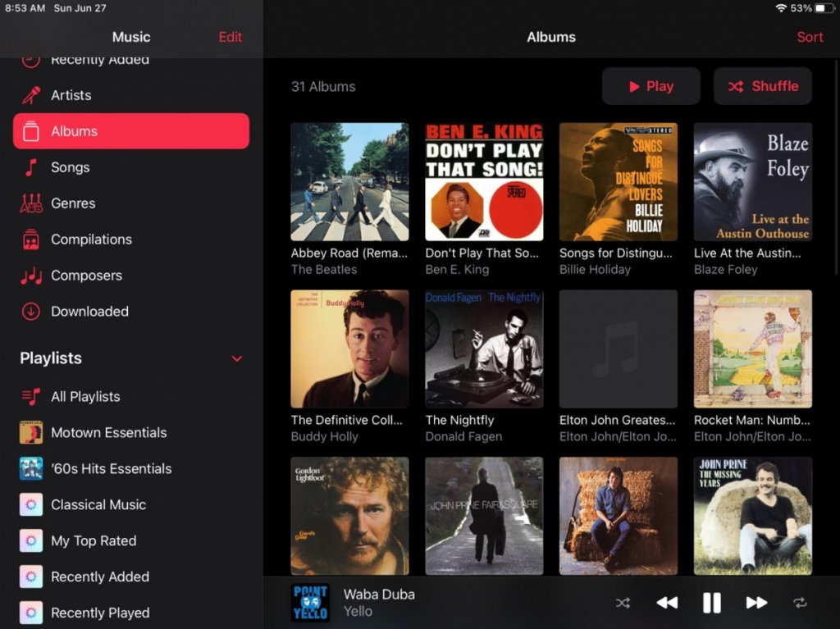Open Genres in the sidebar
Image resolution: width=840 pixels, height=629 pixels.
point(131,203)
